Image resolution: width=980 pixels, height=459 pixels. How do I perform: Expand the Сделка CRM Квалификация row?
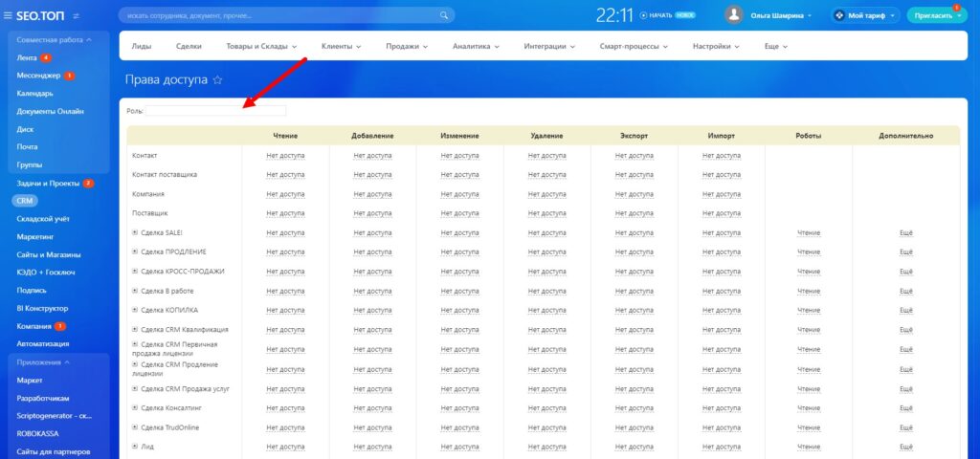pos(135,329)
